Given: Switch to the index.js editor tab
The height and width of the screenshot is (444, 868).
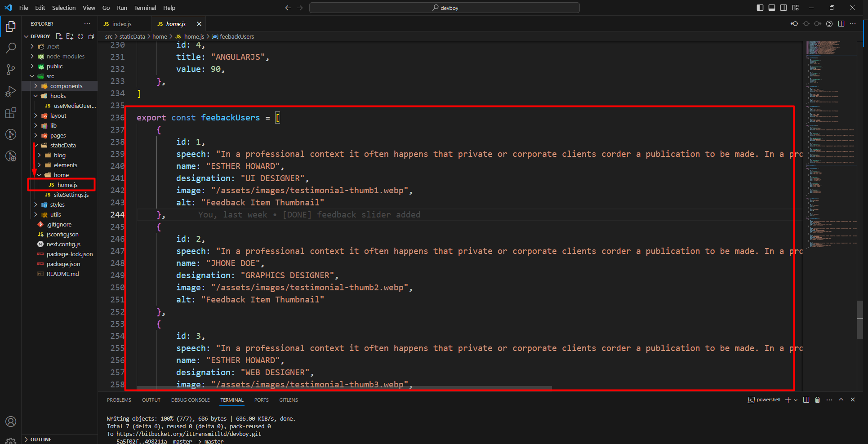Looking at the screenshot, I should [121, 24].
